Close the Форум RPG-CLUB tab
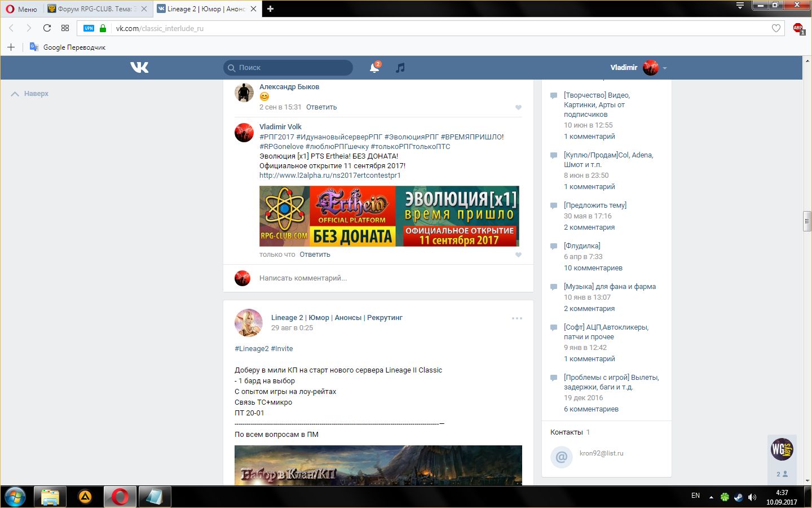812x508 pixels. click(144, 8)
